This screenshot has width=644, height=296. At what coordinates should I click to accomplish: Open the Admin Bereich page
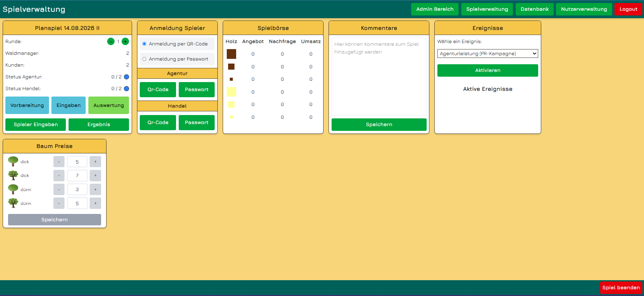pyautogui.click(x=435, y=9)
